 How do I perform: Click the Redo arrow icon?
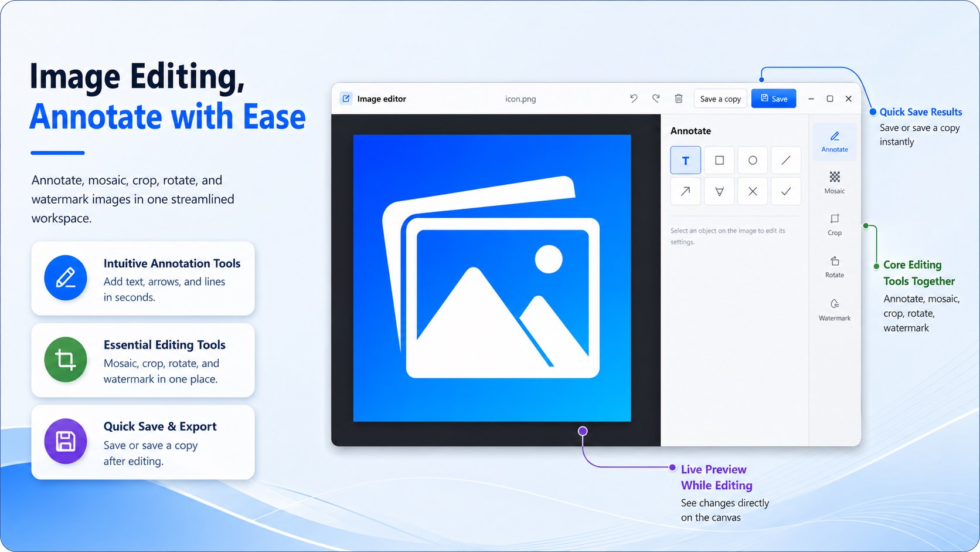656,99
